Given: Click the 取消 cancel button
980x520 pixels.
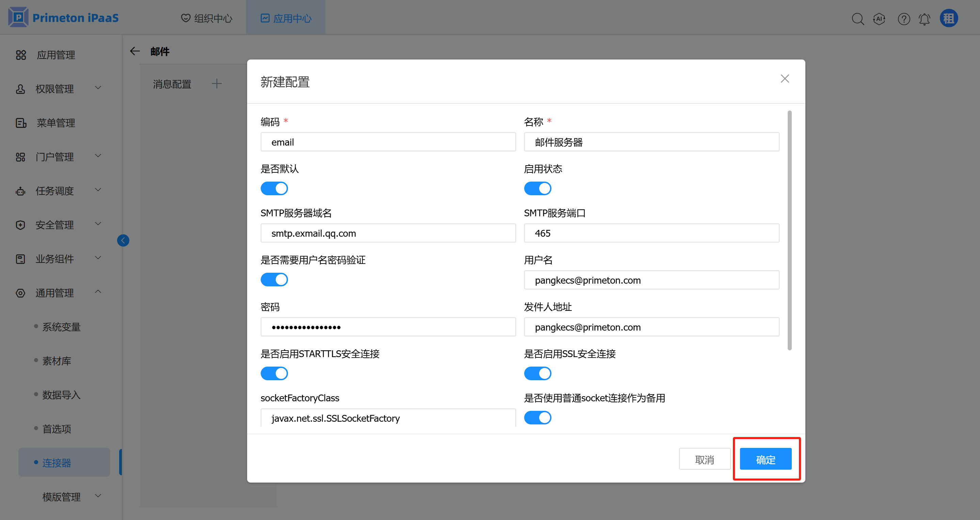Looking at the screenshot, I should 704,459.
